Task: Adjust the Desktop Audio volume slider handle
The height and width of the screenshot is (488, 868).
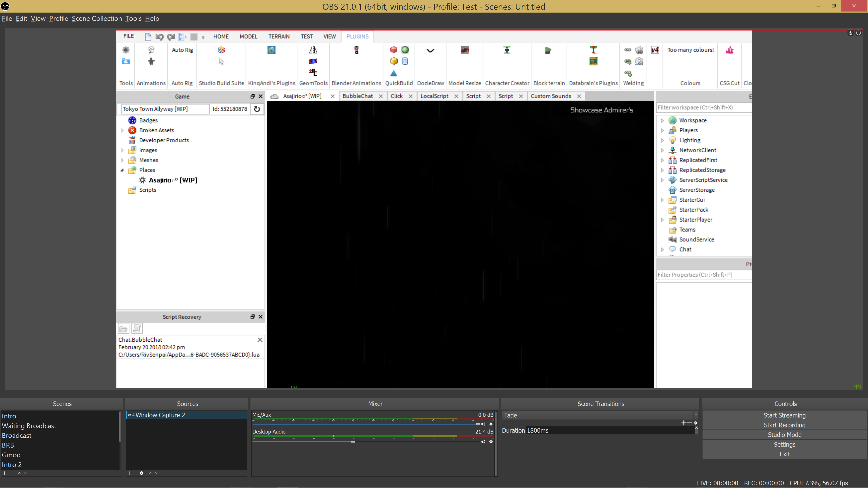Action: click(x=353, y=441)
